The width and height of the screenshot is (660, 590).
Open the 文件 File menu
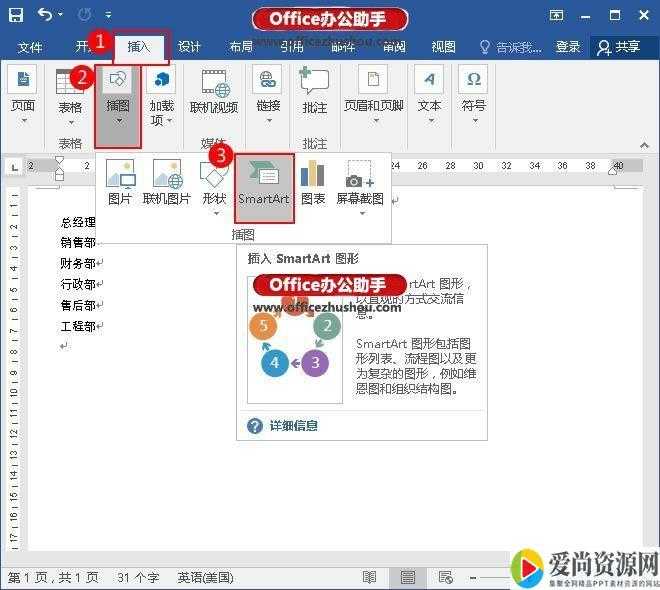[x=30, y=47]
